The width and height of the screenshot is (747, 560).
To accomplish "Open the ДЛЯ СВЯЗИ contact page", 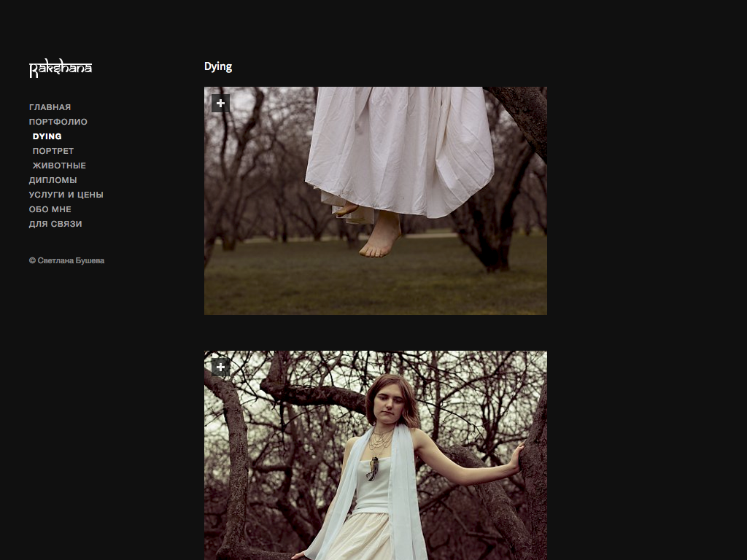I will [55, 224].
